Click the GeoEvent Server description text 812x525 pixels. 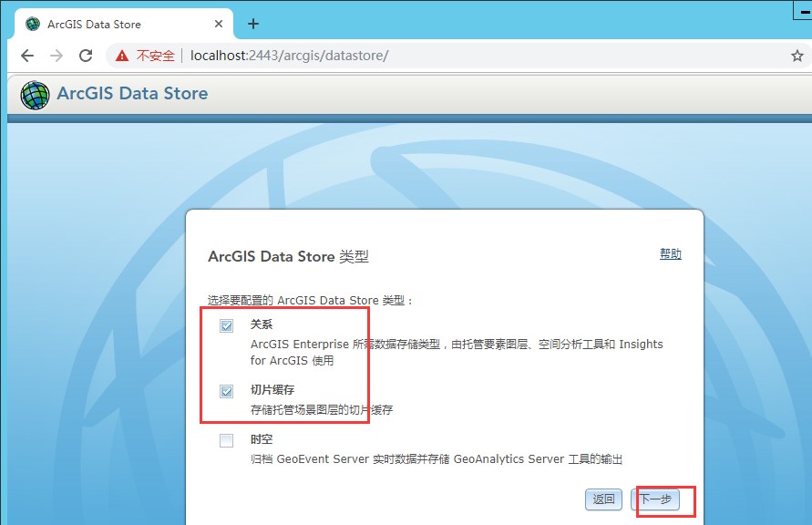coord(436,458)
